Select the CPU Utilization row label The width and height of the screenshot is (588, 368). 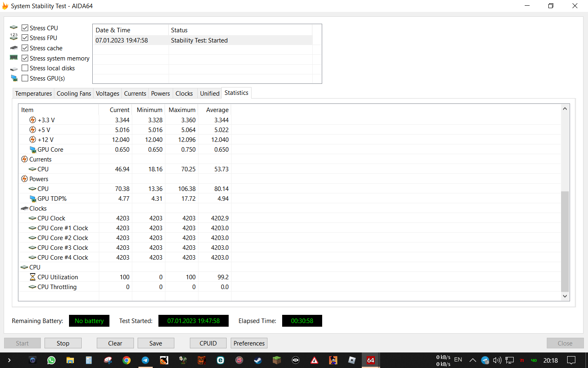click(58, 277)
